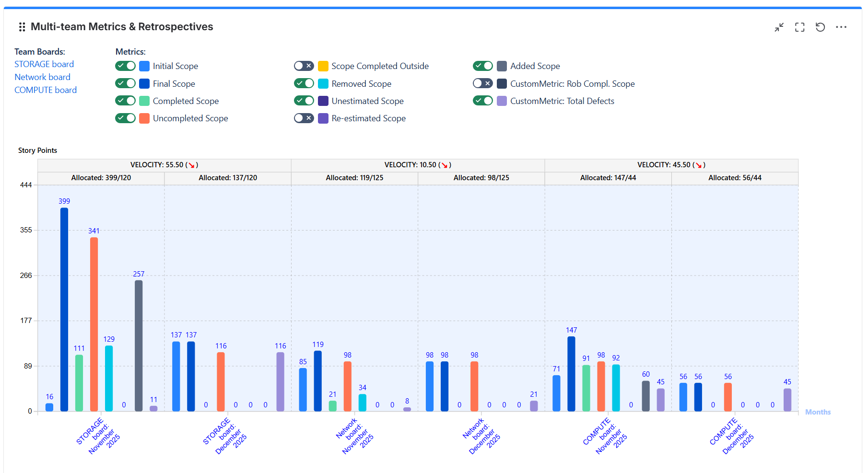Click the green Completed Scope color swatch
The height and width of the screenshot is (473, 868).
coord(144,101)
